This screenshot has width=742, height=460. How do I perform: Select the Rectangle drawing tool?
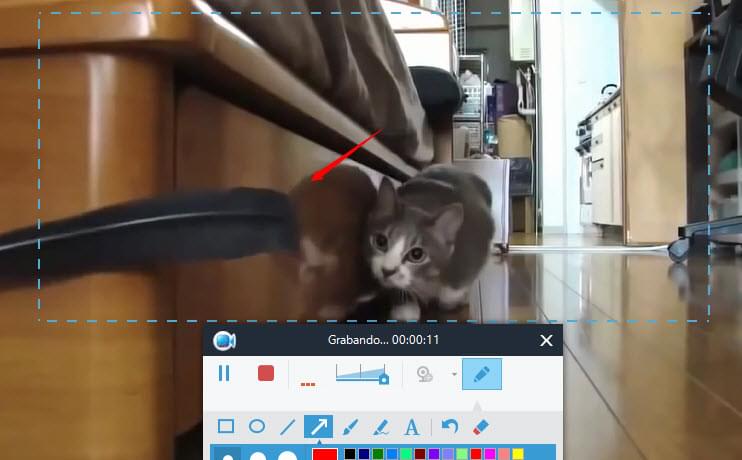[226, 427]
